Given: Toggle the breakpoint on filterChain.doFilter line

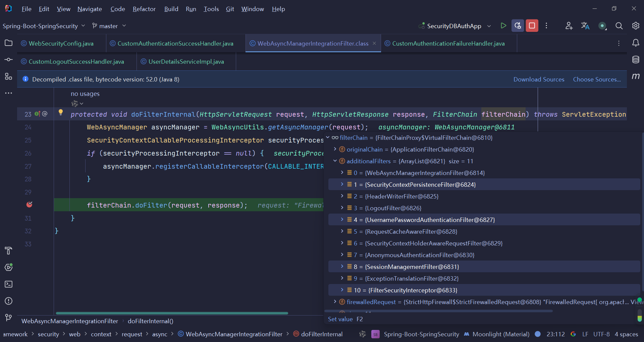Looking at the screenshot, I should [x=30, y=205].
